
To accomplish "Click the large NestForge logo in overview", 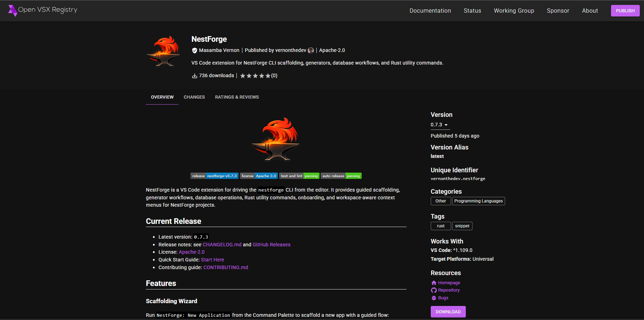I will (x=276, y=139).
